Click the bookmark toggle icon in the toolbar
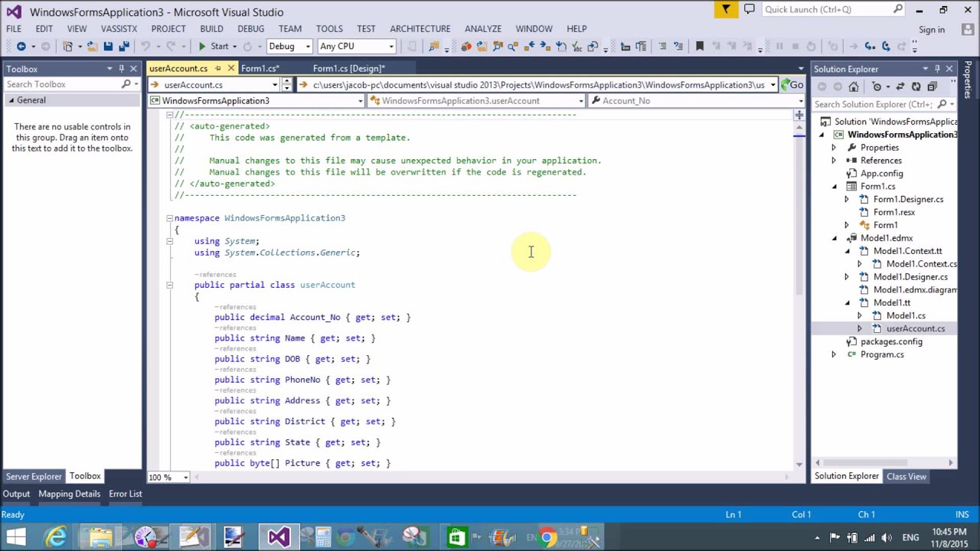The width and height of the screenshot is (980, 551). coord(699,47)
